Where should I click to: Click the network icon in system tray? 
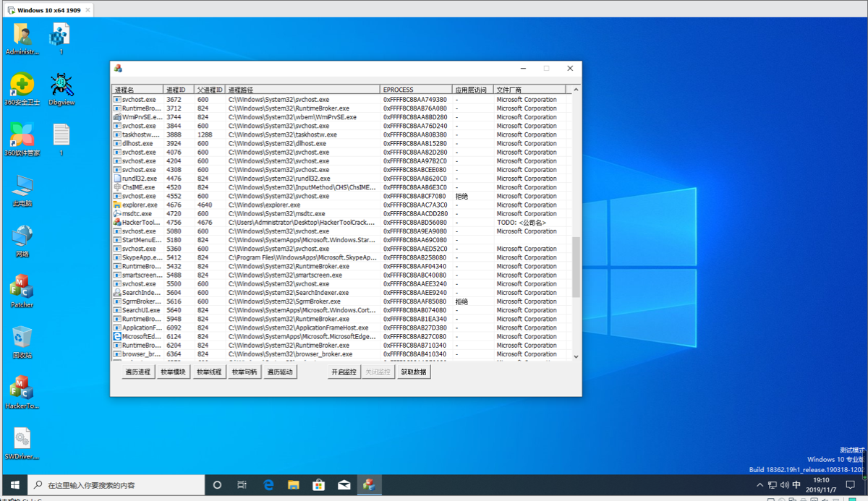pos(772,485)
